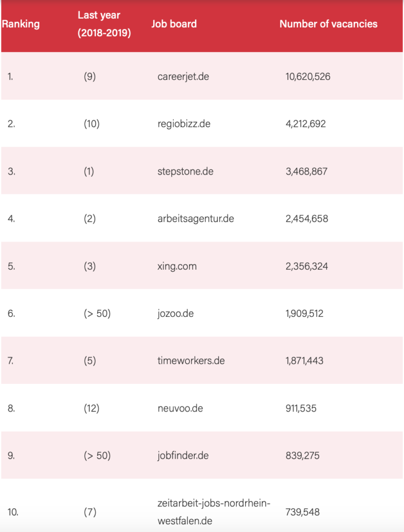Click the timeworkers.de table entry
This screenshot has height=532, width=404.
(191, 361)
